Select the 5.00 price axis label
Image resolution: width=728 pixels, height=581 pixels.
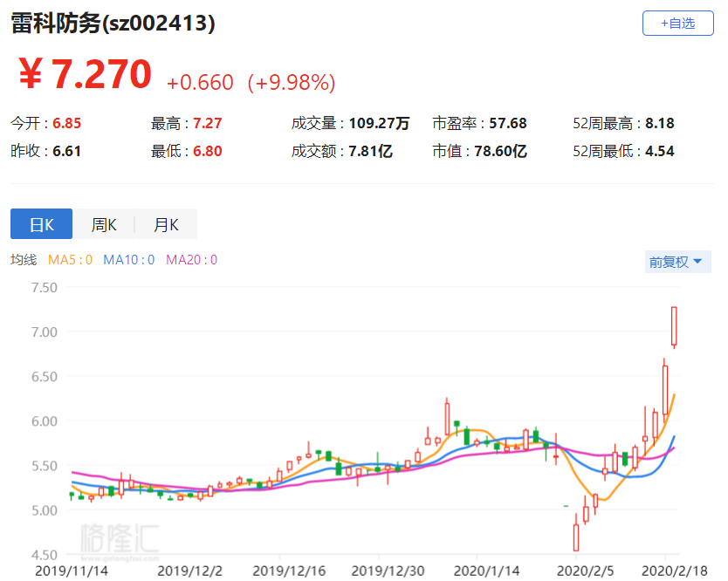[x=45, y=510]
